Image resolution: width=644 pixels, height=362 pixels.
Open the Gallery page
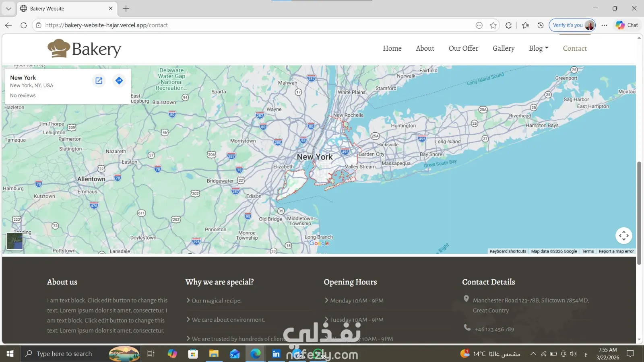(x=504, y=48)
